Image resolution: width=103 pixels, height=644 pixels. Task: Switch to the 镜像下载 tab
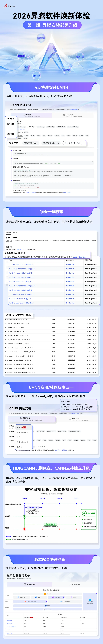pyautogui.click(x=15, y=233)
